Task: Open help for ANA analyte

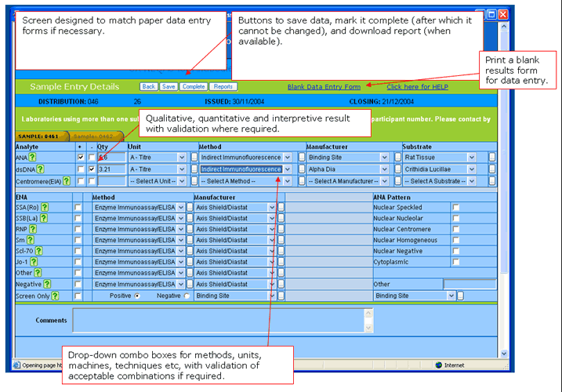Action: (x=33, y=157)
